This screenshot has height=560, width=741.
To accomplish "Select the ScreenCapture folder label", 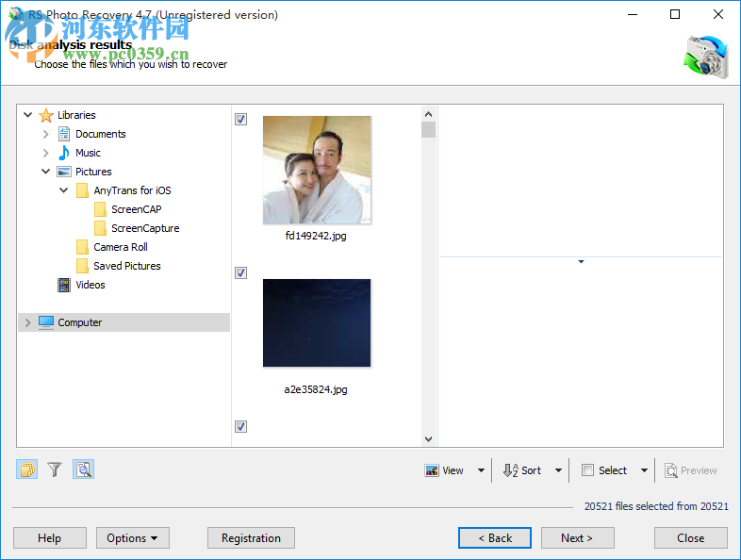I will pos(145,228).
